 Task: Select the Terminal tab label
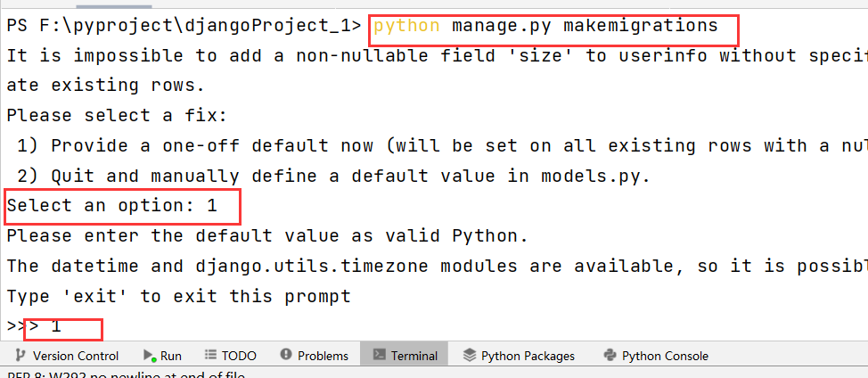click(x=414, y=356)
